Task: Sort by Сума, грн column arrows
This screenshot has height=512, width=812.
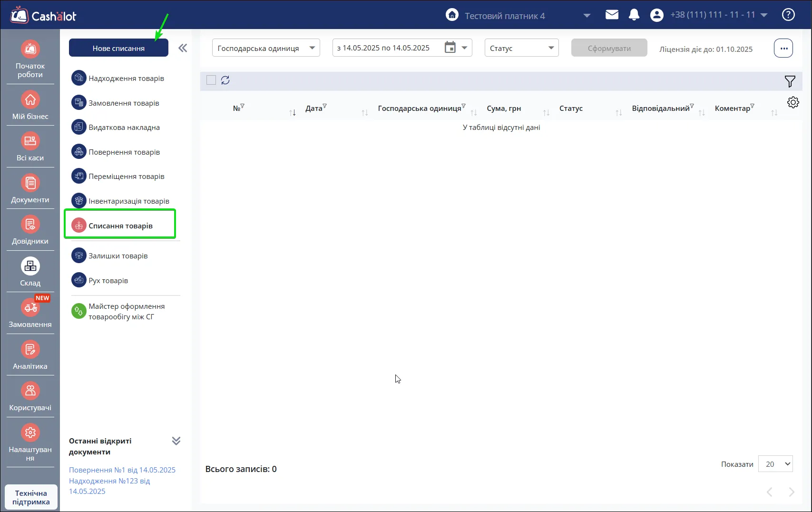Action: 546,113
